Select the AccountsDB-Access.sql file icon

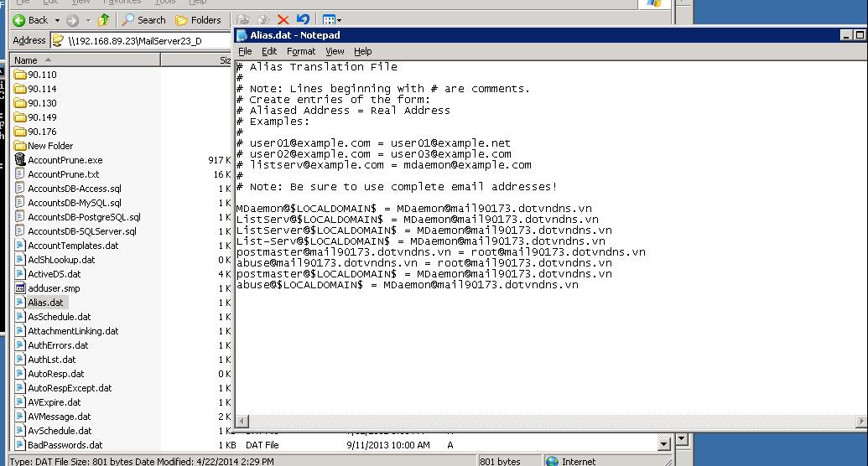tap(20, 189)
